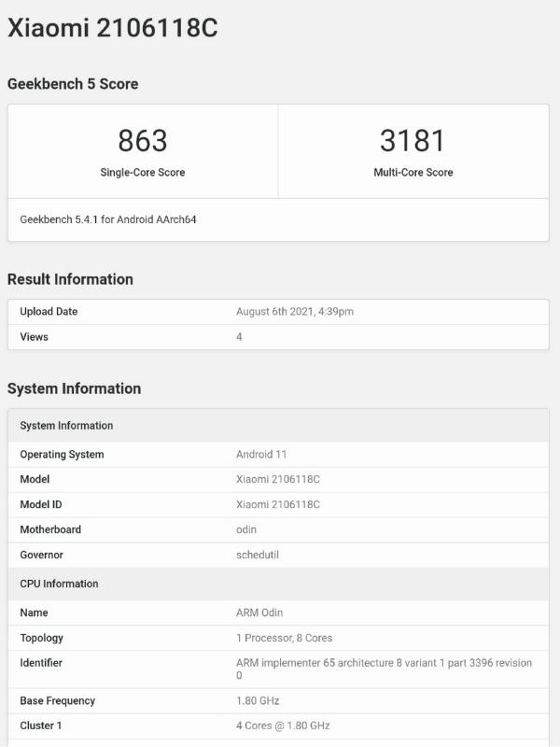The image size is (560, 747).
Task: Select the Android 11 value
Action: coord(261,455)
